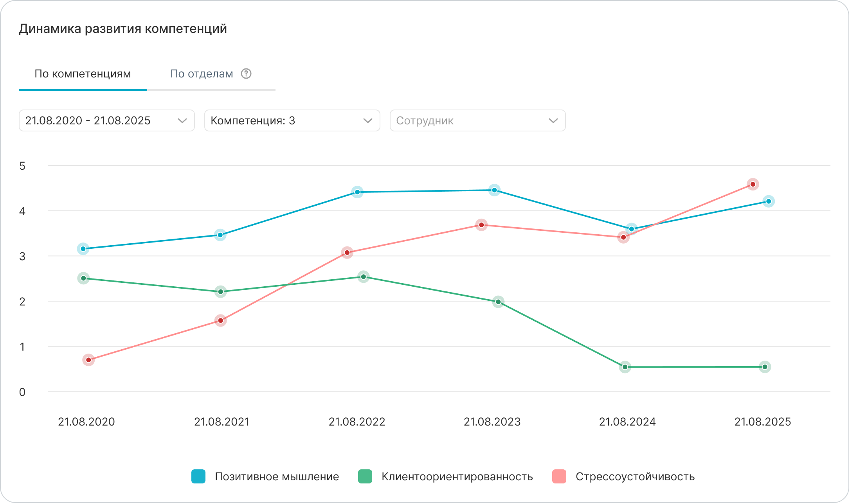Click the green data point at 21.08.2021

point(221,292)
